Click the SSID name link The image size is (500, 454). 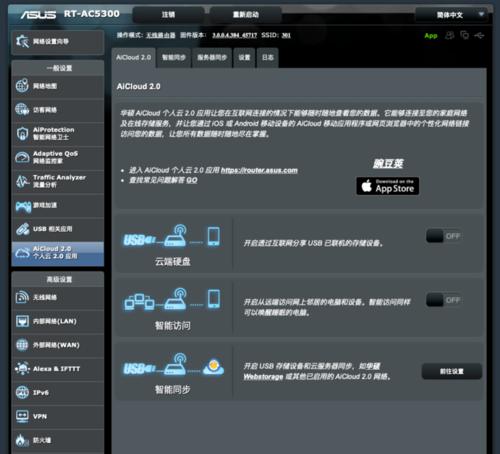point(286,35)
